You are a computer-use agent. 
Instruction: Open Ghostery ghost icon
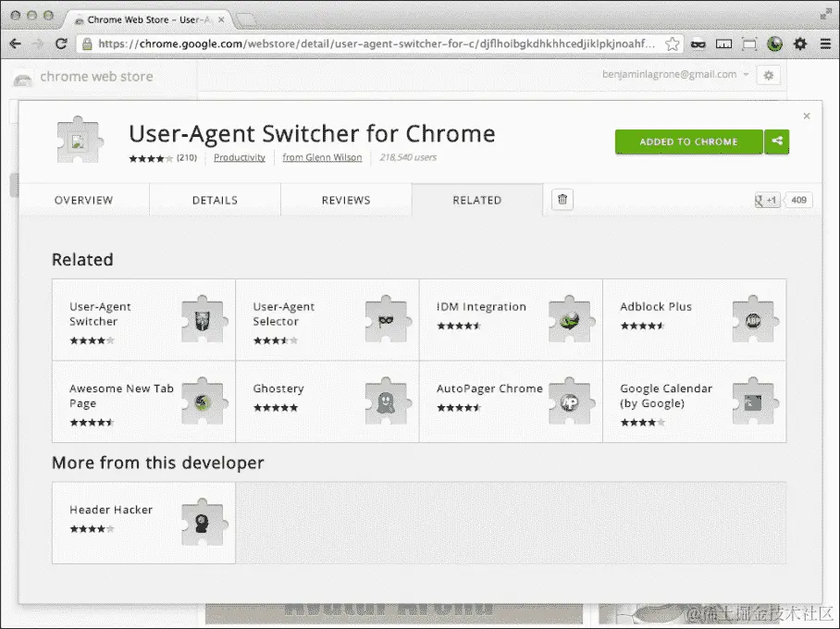[388, 401]
